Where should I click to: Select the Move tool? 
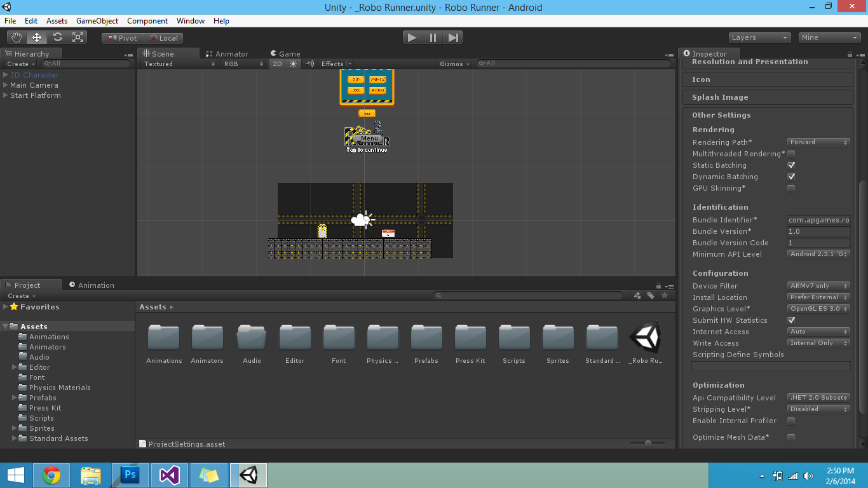point(37,37)
